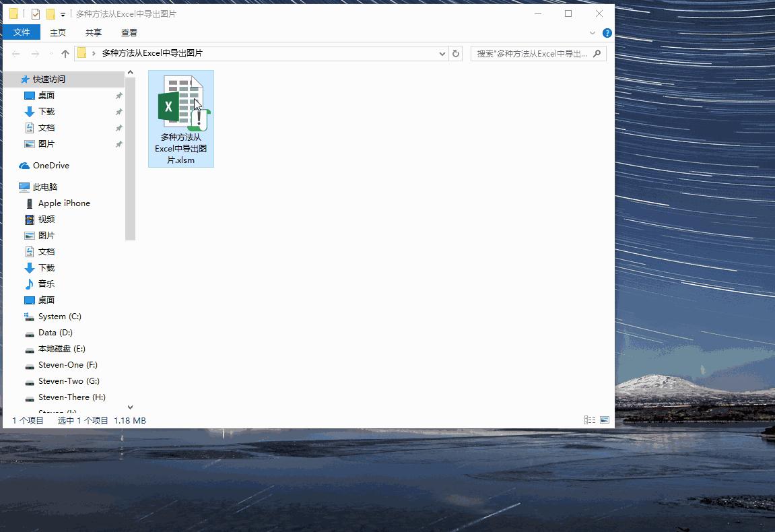Click the pin icon next to pinned 文档
This screenshot has width=775, height=532.
coord(119,128)
